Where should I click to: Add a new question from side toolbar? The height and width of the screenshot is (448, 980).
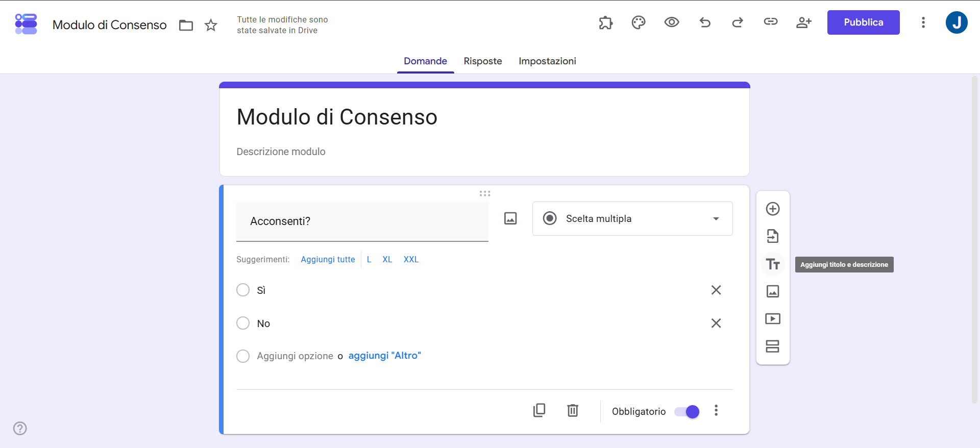(x=773, y=209)
